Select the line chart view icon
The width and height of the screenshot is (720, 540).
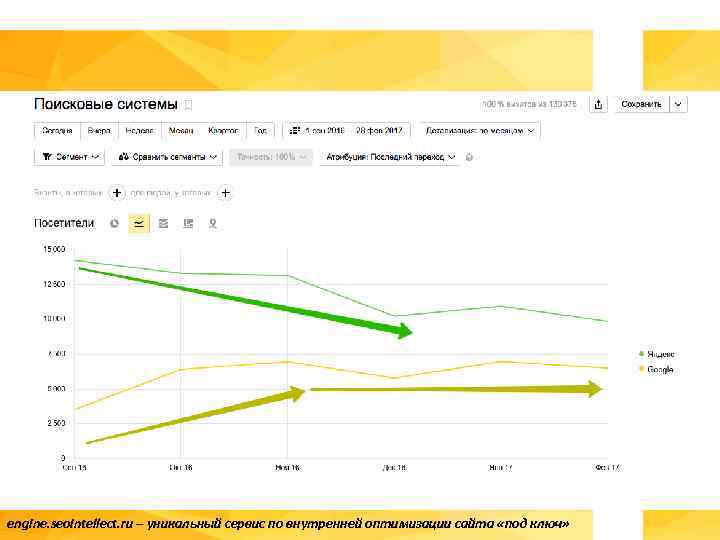pyautogui.click(x=139, y=224)
